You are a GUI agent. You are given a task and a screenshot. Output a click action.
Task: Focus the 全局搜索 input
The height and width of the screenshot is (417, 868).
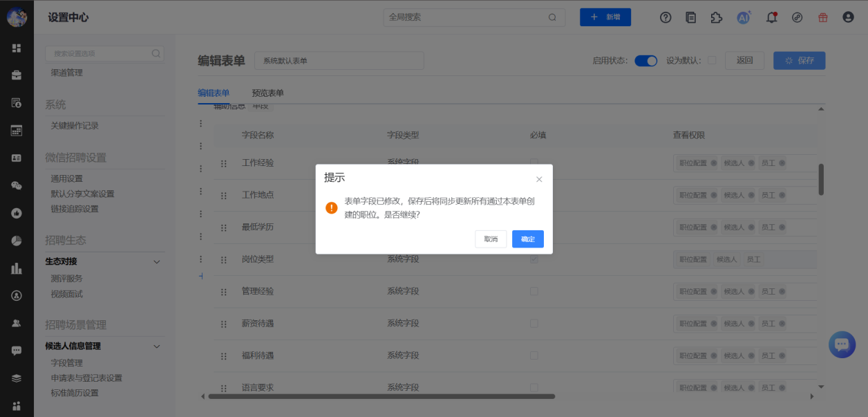[x=474, y=17]
